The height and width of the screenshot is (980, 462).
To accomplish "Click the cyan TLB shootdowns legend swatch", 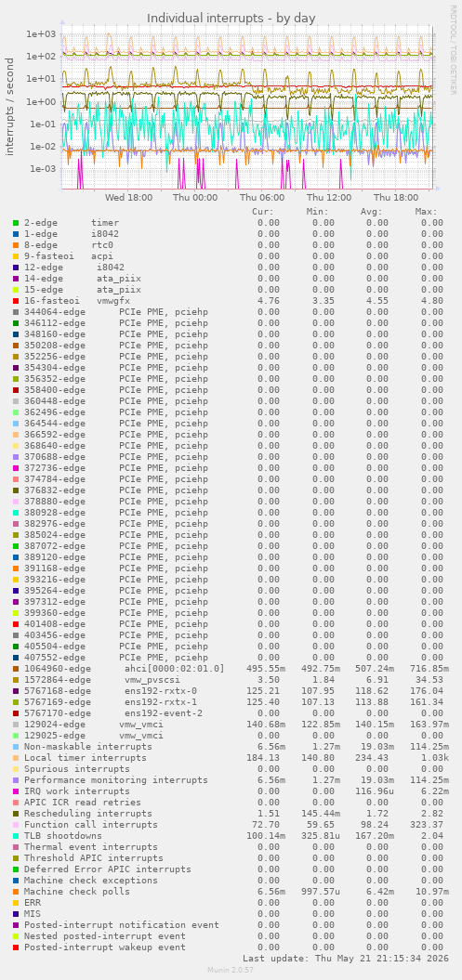I will coord(16,836).
